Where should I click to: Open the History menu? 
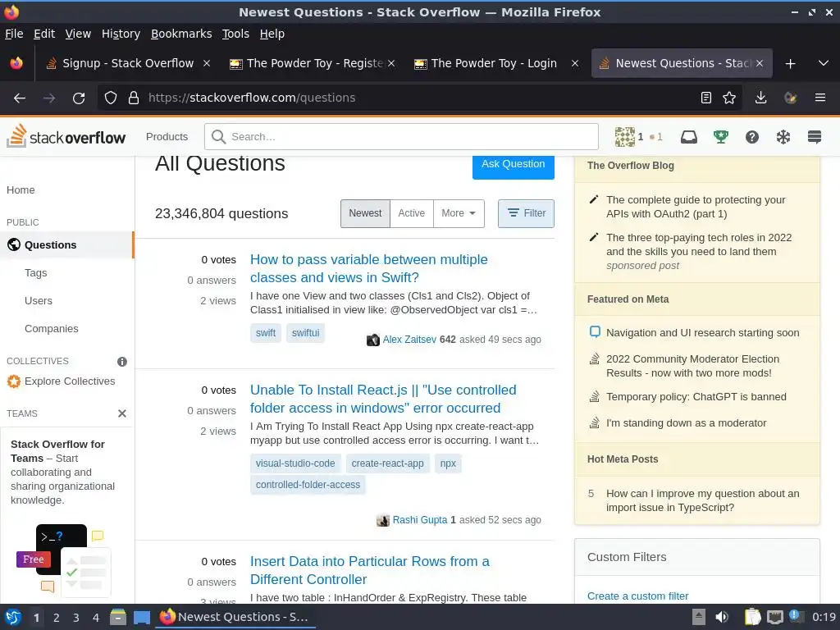tap(121, 34)
